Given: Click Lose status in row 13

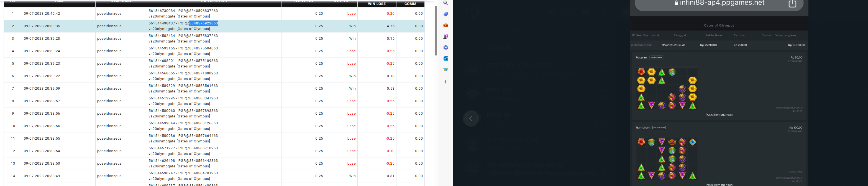Looking at the screenshot, I should click(352, 164).
